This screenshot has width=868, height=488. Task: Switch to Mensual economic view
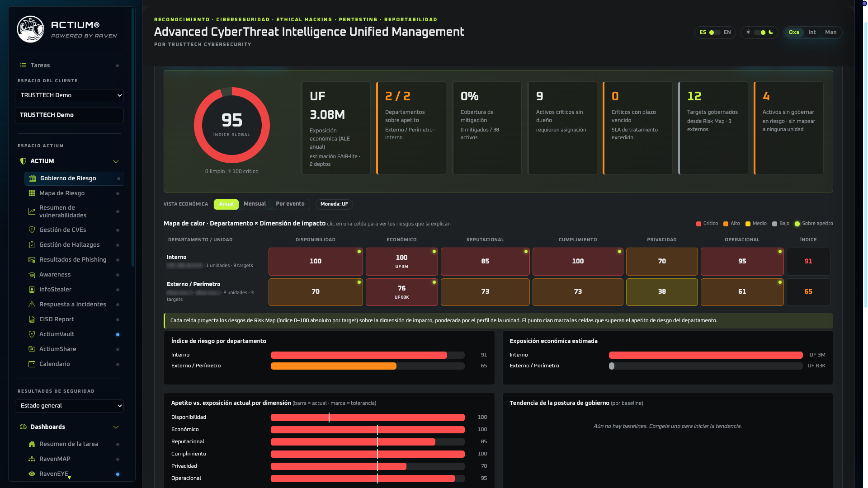255,204
